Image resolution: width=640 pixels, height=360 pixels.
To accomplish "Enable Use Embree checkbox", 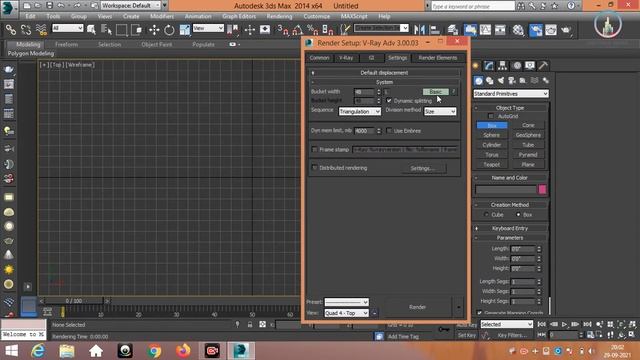I will pyautogui.click(x=389, y=131).
